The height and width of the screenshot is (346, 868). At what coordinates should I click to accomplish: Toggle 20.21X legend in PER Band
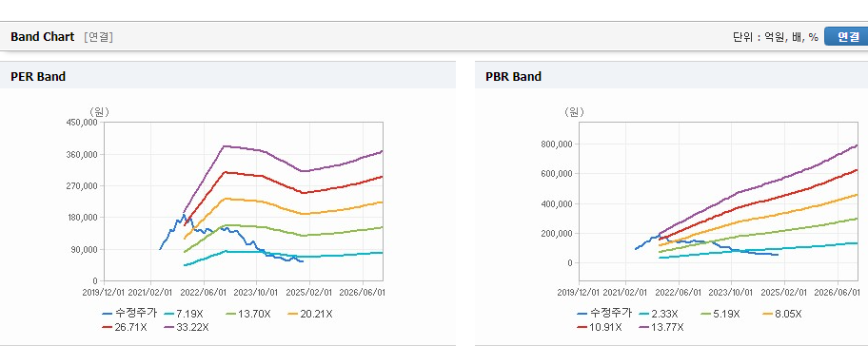point(311,314)
